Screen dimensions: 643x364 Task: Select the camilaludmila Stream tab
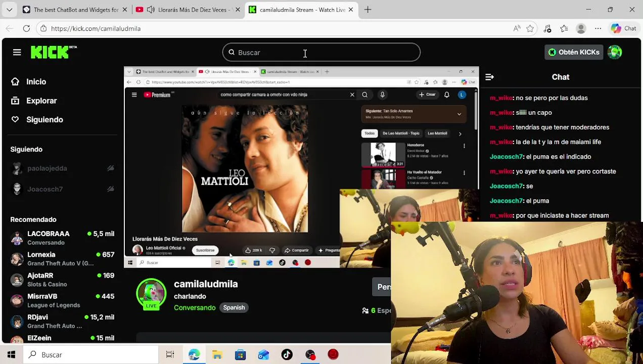click(x=302, y=10)
